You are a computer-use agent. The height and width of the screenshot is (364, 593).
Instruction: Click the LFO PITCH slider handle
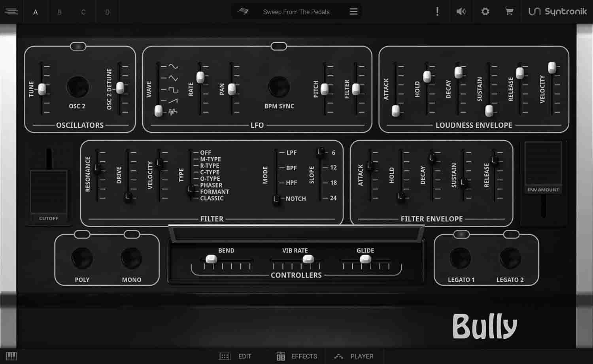click(x=325, y=89)
